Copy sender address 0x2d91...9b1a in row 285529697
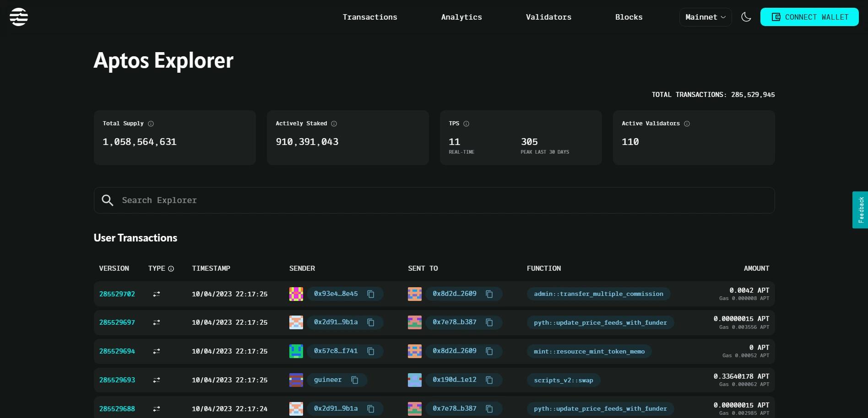Screen dimensions: 868x418 tap(371, 322)
